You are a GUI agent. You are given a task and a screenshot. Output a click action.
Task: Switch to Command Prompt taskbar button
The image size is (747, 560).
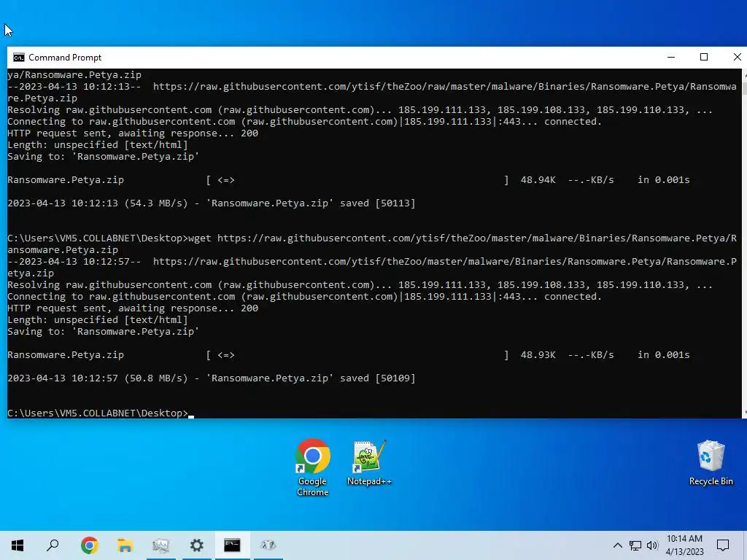(x=232, y=545)
